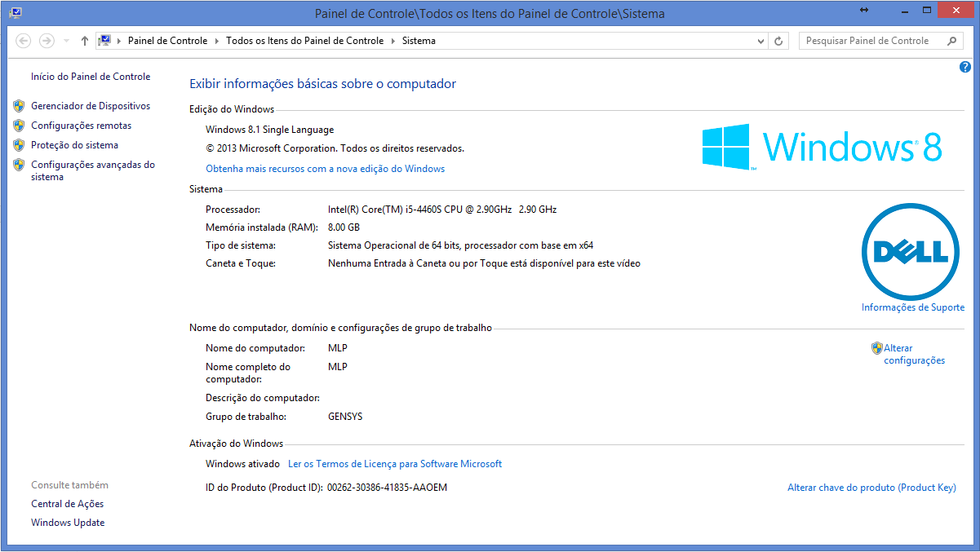This screenshot has height=552, width=980.
Task: Open Proteção do sistema link
Action: 74,145
